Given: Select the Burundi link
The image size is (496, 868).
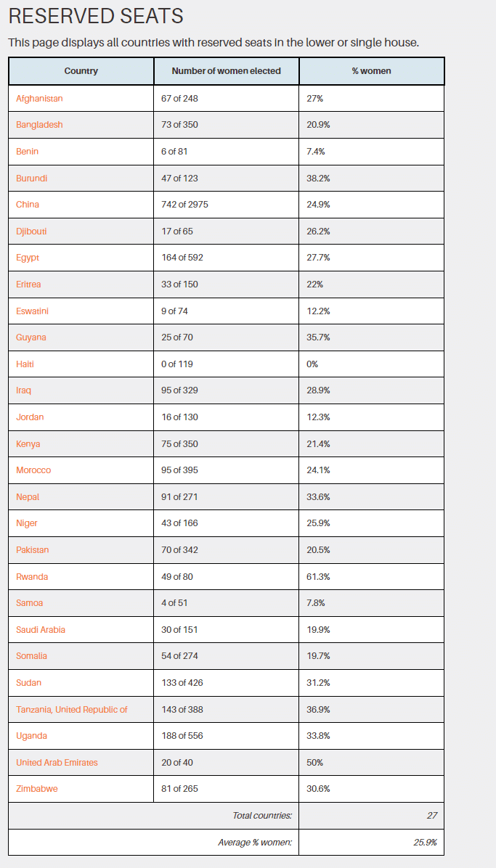Looking at the screenshot, I should pyautogui.click(x=32, y=178).
